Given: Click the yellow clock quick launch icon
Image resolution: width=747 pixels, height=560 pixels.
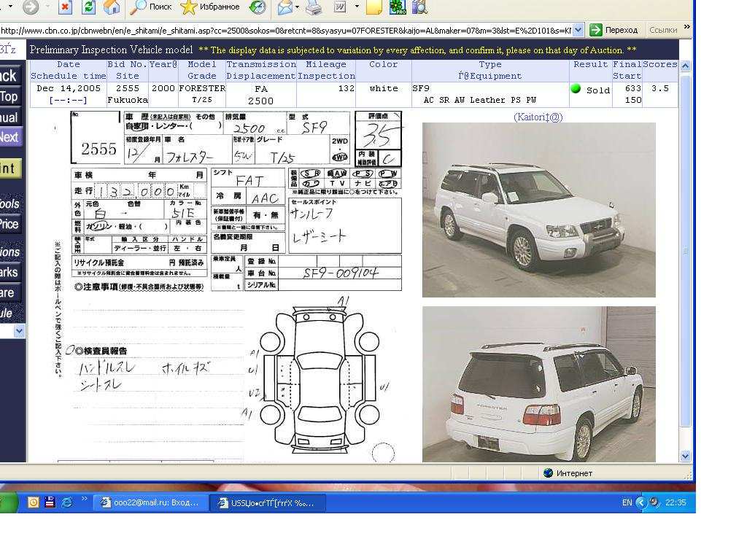Looking at the screenshot, I should pyautogui.click(x=34, y=502).
